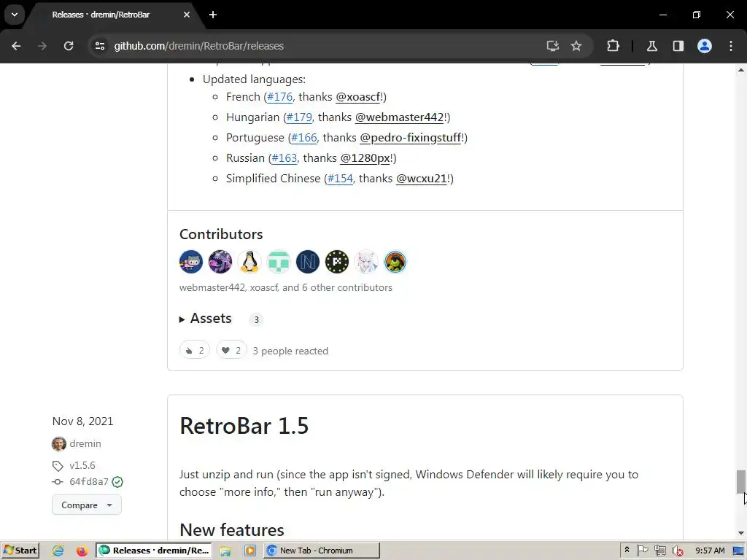This screenshot has width=747, height=560.
Task: Open pull request #163 link
Action: click(284, 158)
